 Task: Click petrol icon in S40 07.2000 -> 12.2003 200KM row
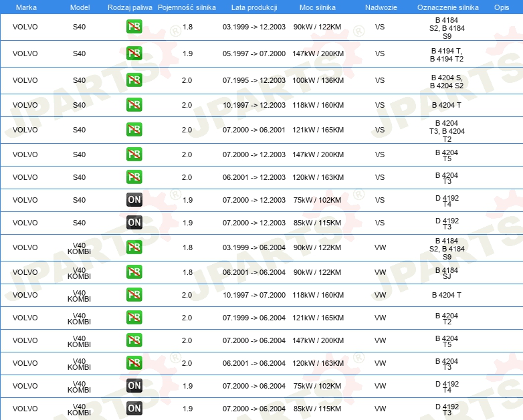point(134,154)
